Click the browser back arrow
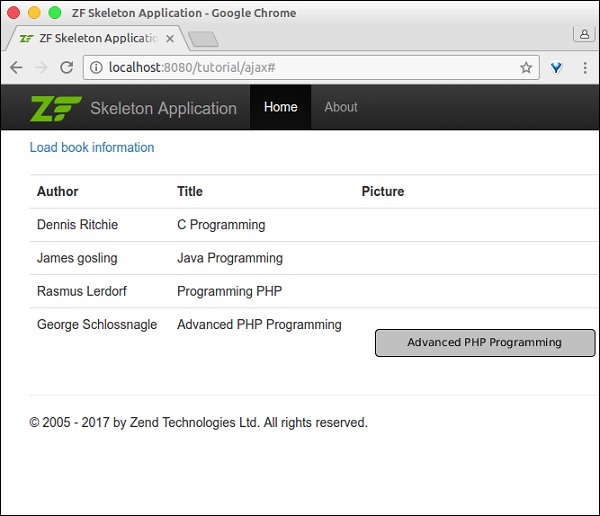Screen dimensions: 600x516 (16, 68)
